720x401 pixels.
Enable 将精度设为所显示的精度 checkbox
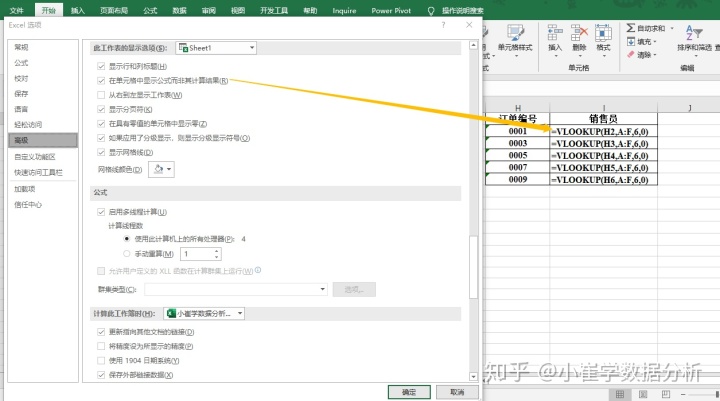point(101,346)
